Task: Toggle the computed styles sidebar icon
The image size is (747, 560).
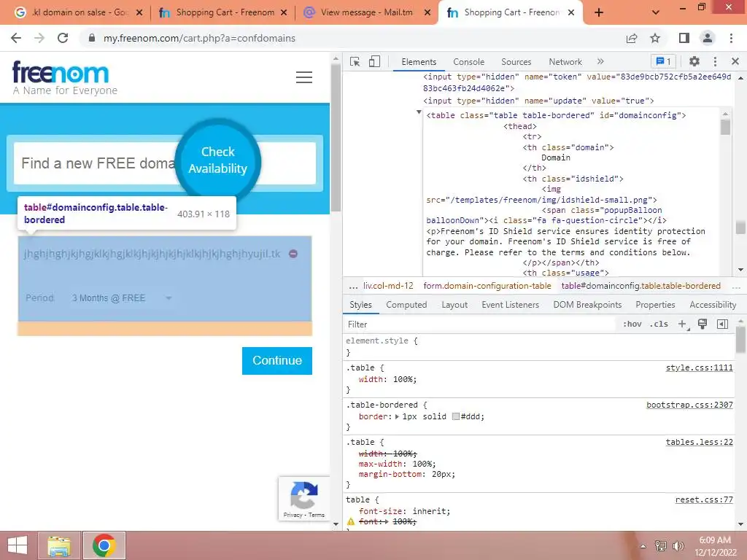Action: pyautogui.click(x=722, y=324)
